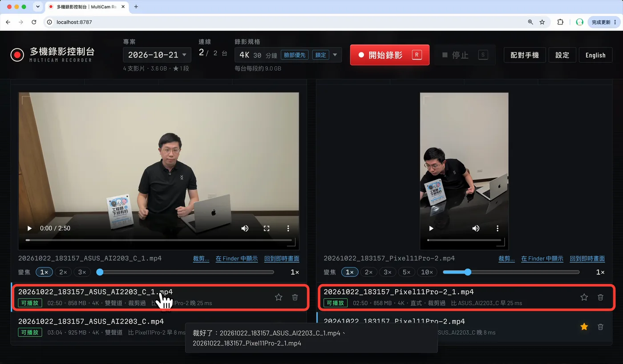Play the Pixel11Pro-2 vertical video
623x364 pixels.
[x=431, y=228]
